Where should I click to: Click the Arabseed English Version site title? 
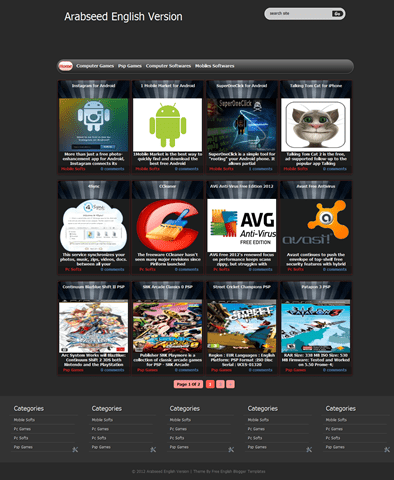coord(123,17)
